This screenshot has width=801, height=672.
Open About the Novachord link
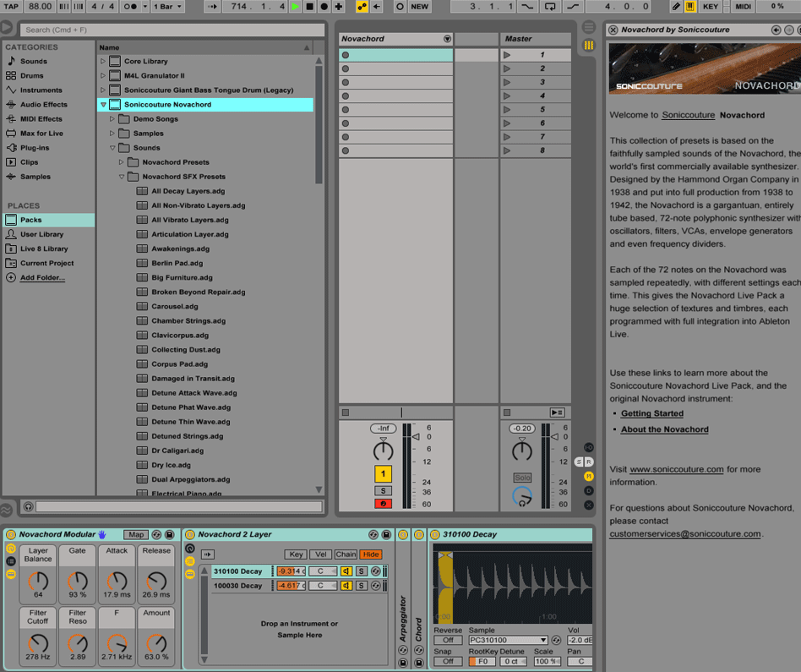click(665, 429)
